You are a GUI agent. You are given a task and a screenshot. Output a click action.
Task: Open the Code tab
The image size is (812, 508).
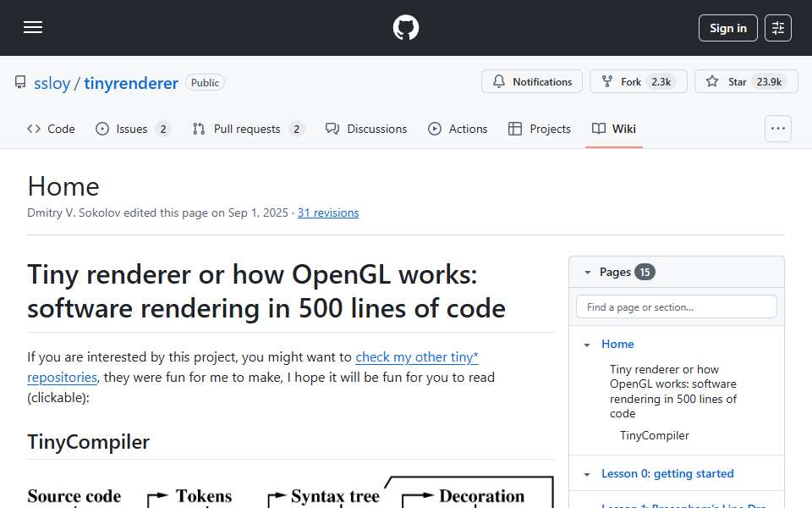[x=52, y=129]
